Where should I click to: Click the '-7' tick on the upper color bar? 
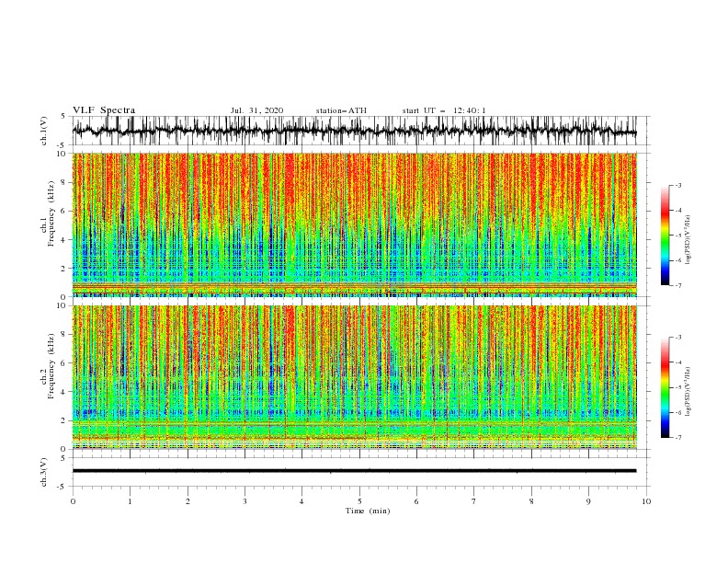(677, 285)
